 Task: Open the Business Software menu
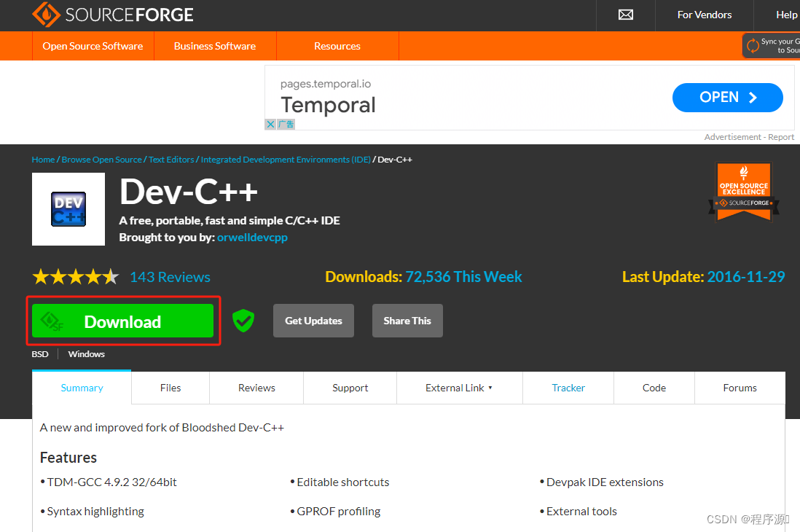[215, 45]
